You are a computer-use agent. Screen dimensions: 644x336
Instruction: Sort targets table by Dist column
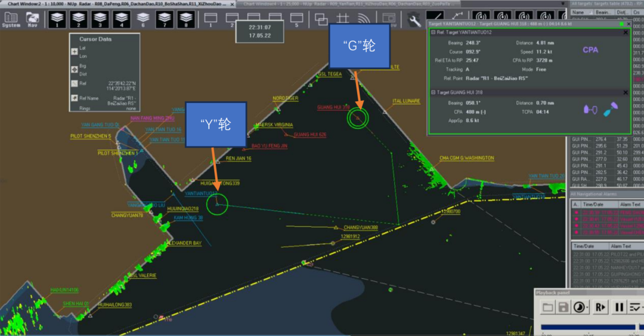coord(623,13)
